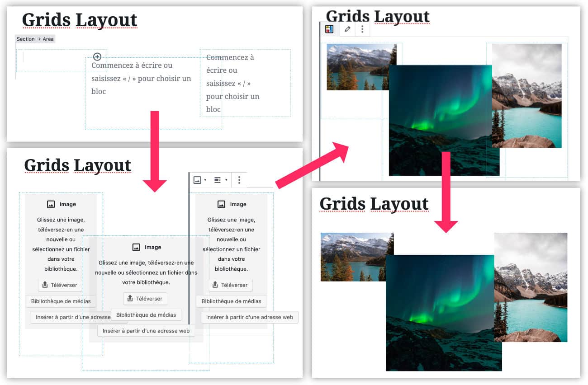Open the dropdown arrow beside the alignment icon
Screen dimensions: 588x385
[226, 180]
